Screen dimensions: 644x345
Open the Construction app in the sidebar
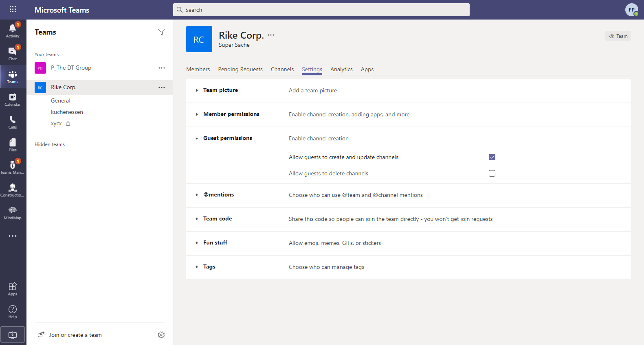(13, 190)
